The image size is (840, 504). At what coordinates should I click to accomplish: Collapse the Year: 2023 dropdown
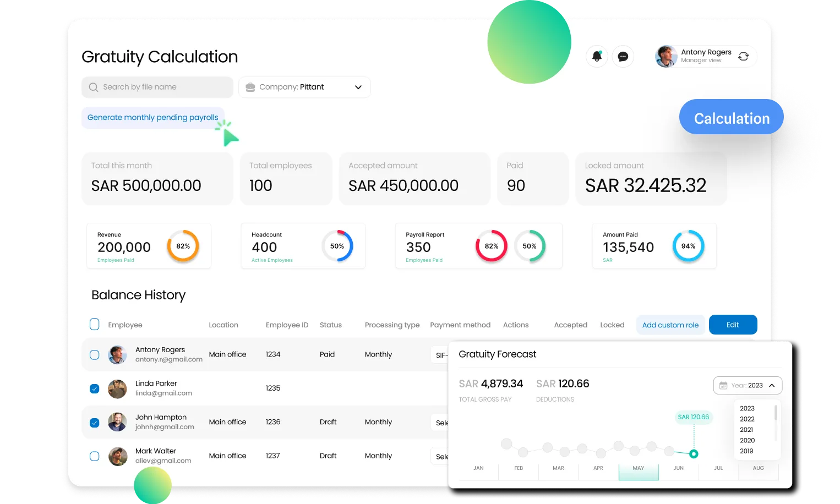coord(772,385)
